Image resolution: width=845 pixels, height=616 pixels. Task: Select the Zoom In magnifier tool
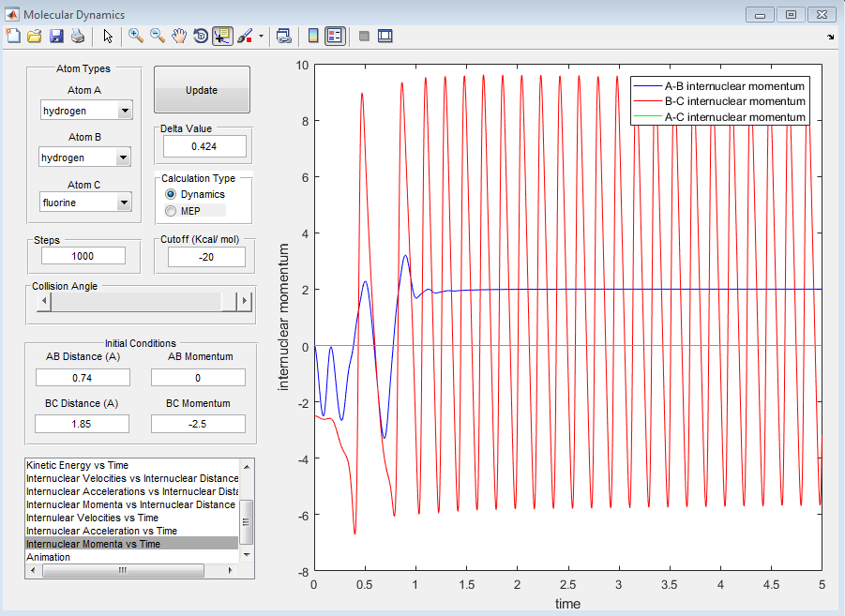tap(136, 37)
